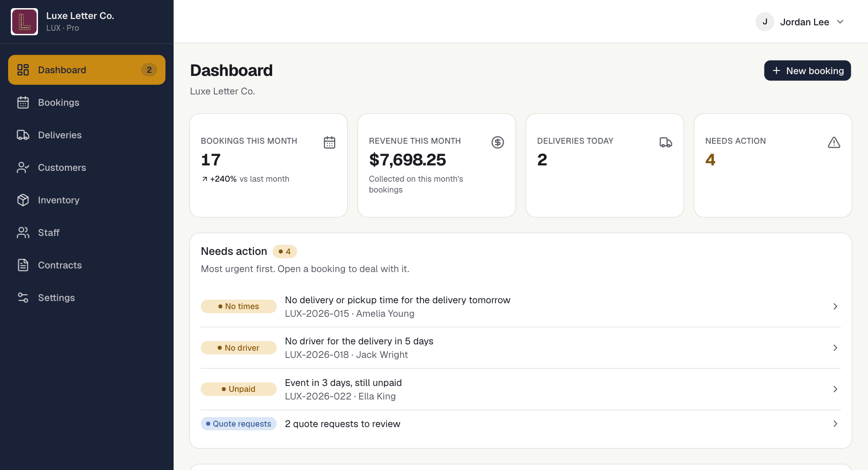Open Customers from the sidebar
This screenshot has height=470, width=868.
[x=87, y=168]
